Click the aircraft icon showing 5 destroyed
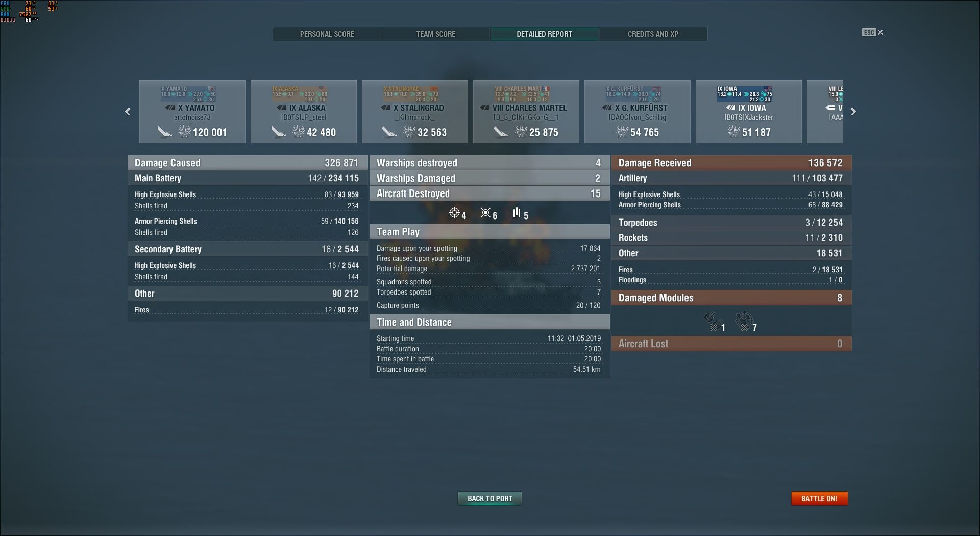The width and height of the screenshot is (980, 536). tap(517, 213)
